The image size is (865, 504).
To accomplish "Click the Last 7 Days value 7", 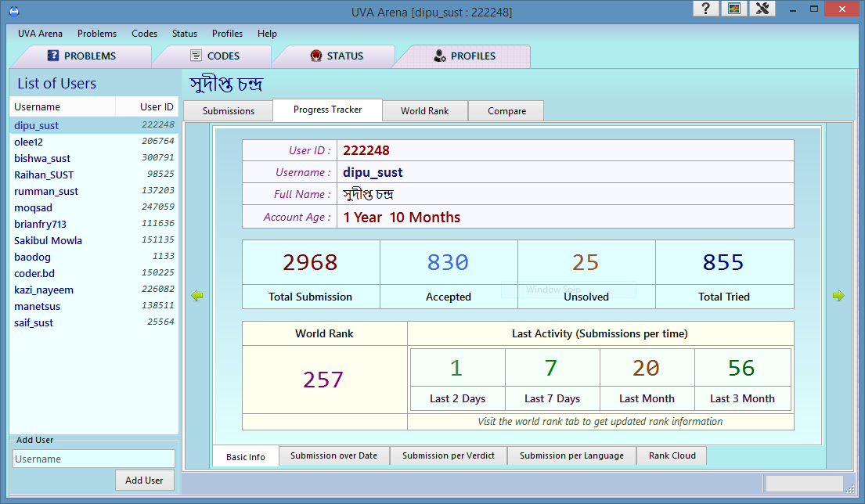I will (551, 368).
